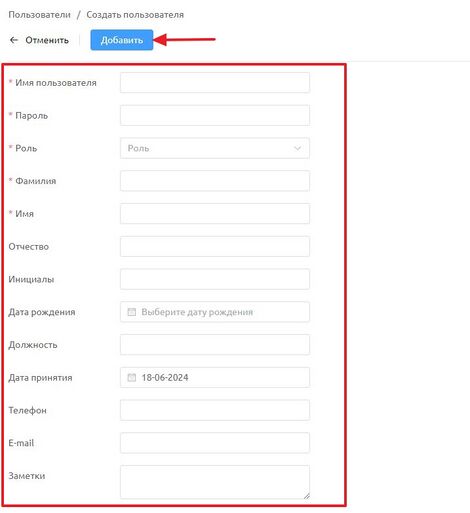The height and width of the screenshot is (513, 470).
Task: Click the Заметки textarea resize handle
Action: coord(306,496)
